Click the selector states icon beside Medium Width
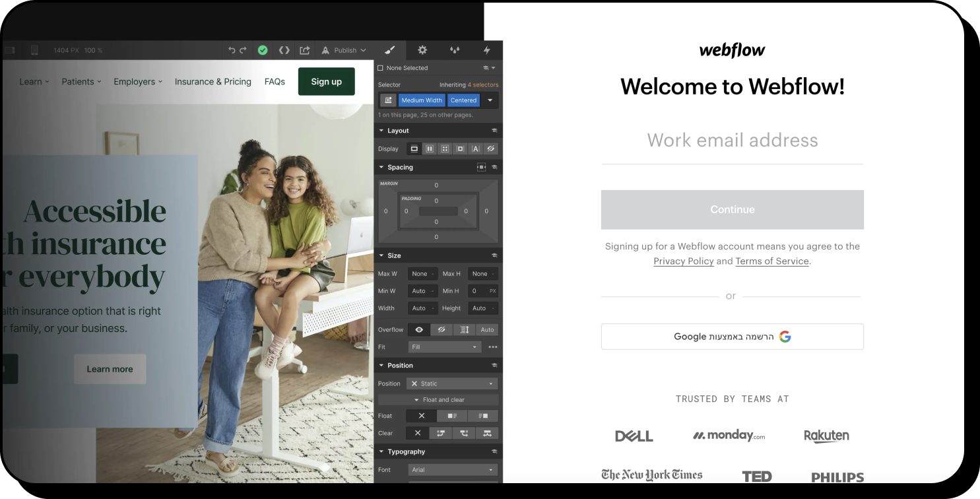Screen dimensions: 980x499 point(388,100)
